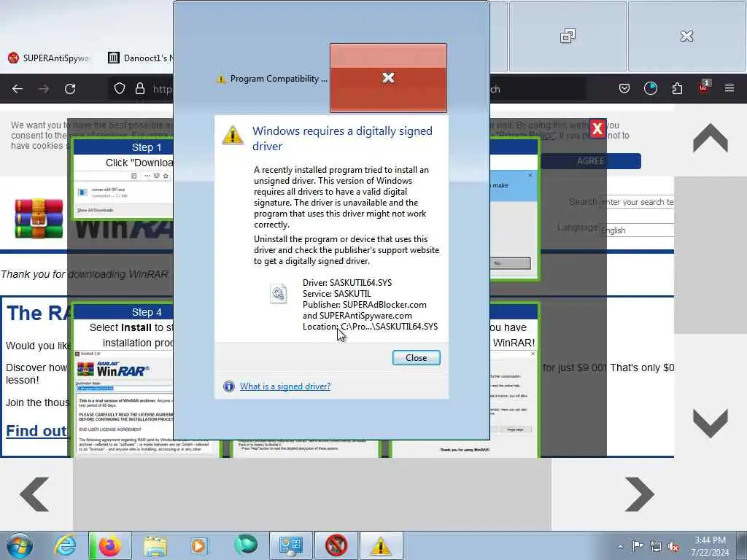The height and width of the screenshot is (560, 747).
Task: Click the AGREE cookies button
Action: point(591,161)
